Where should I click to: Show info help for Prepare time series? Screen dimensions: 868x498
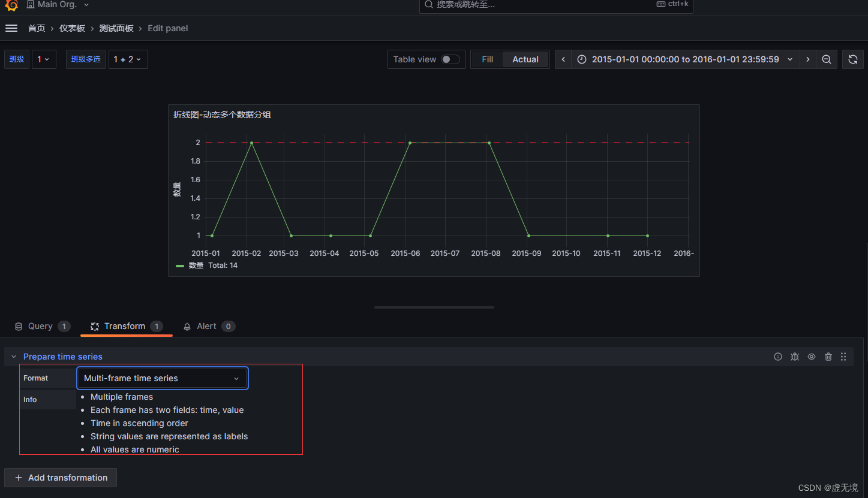(778, 357)
